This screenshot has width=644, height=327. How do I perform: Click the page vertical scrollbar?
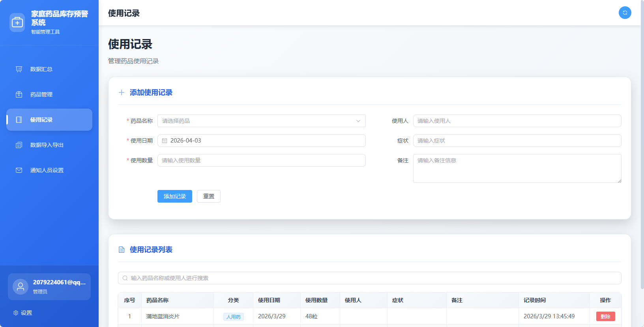pos(642,144)
